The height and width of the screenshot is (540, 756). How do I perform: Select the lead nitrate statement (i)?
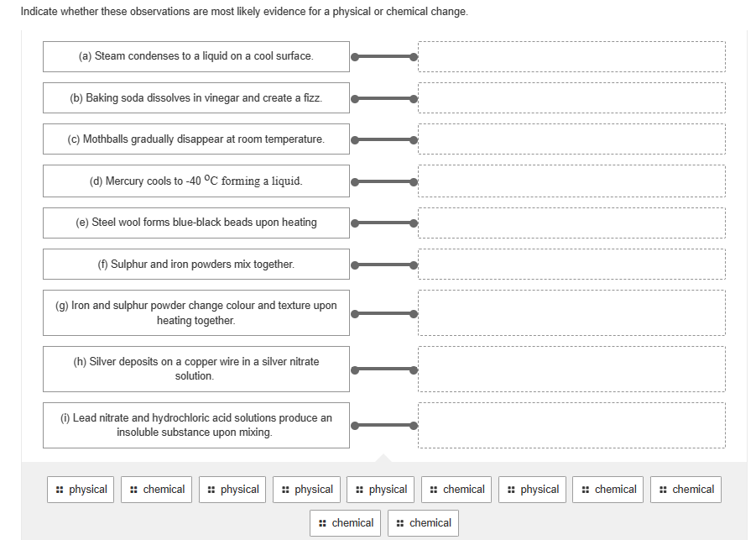pos(196,425)
